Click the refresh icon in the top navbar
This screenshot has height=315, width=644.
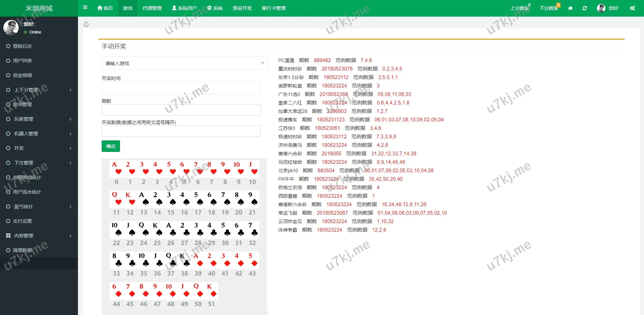tap(584, 8)
